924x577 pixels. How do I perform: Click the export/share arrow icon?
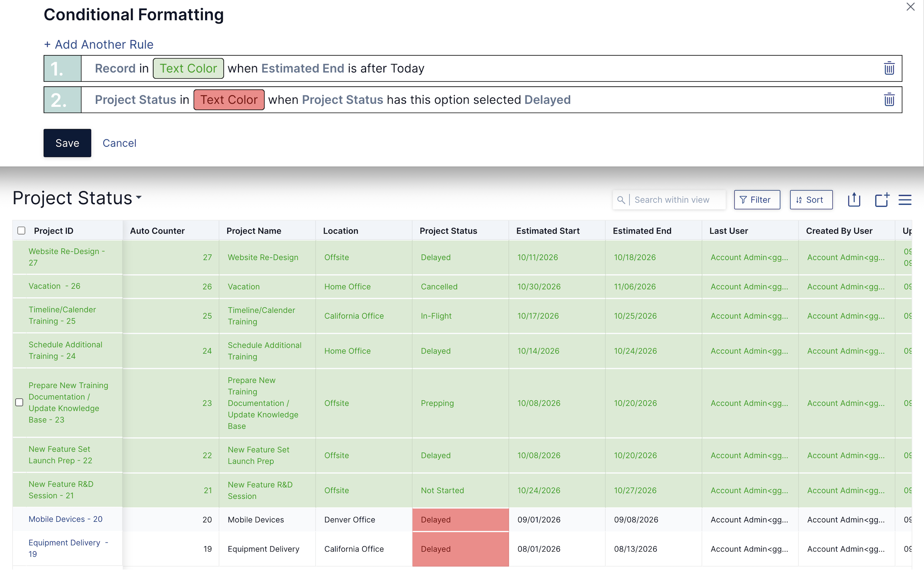click(x=854, y=200)
